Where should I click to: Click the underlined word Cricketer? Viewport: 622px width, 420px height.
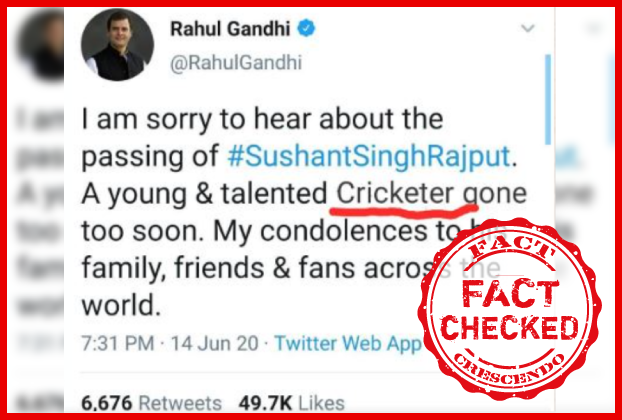[x=394, y=194]
